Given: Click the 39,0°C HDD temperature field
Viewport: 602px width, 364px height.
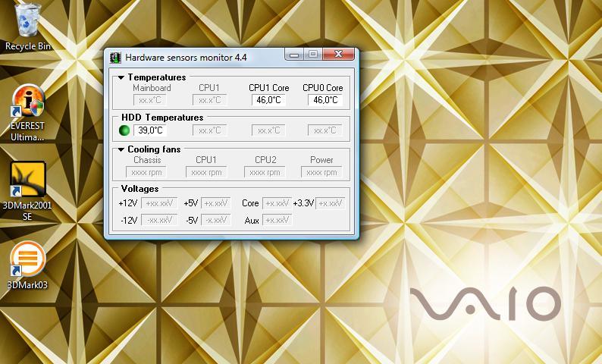Looking at the screenshot, I should 150,130.
